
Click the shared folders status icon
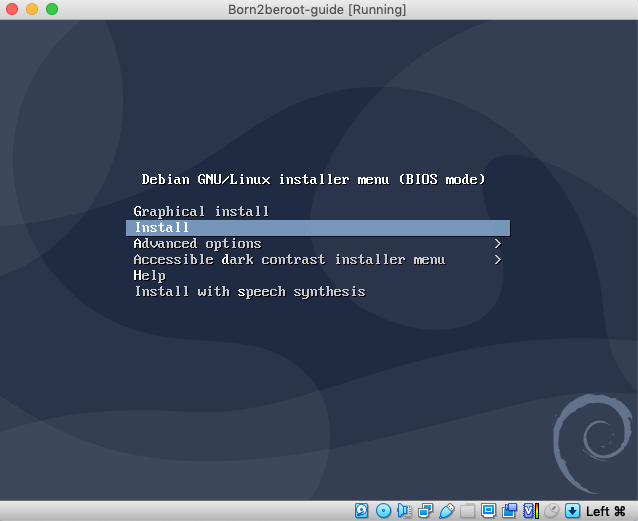[x=468, y=510]
